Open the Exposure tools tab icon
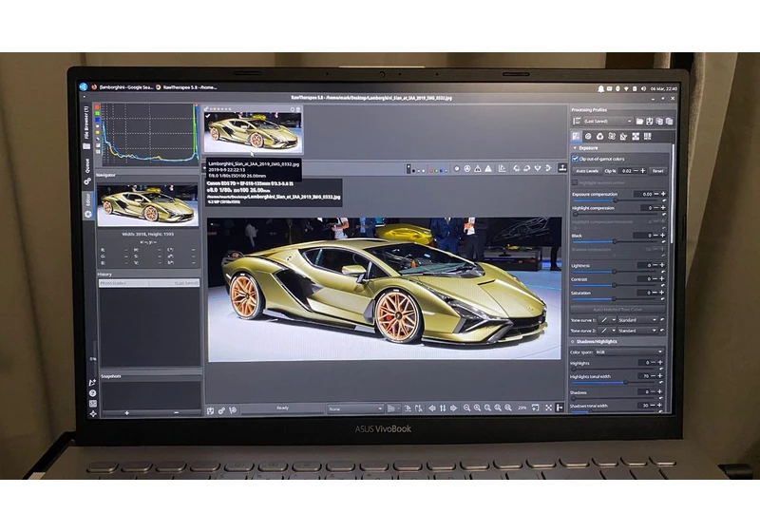This screenshot has width=760, height=532. 576,137
